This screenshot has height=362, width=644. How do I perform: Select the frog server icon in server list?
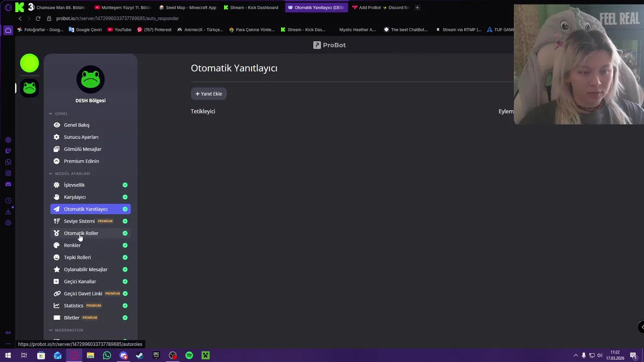click(30, 88)
